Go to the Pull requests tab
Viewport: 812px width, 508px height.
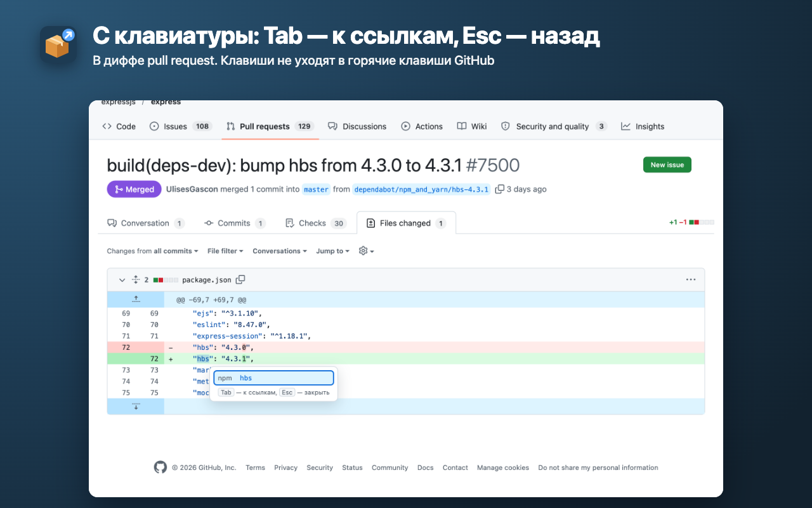(x=270, y=126)
